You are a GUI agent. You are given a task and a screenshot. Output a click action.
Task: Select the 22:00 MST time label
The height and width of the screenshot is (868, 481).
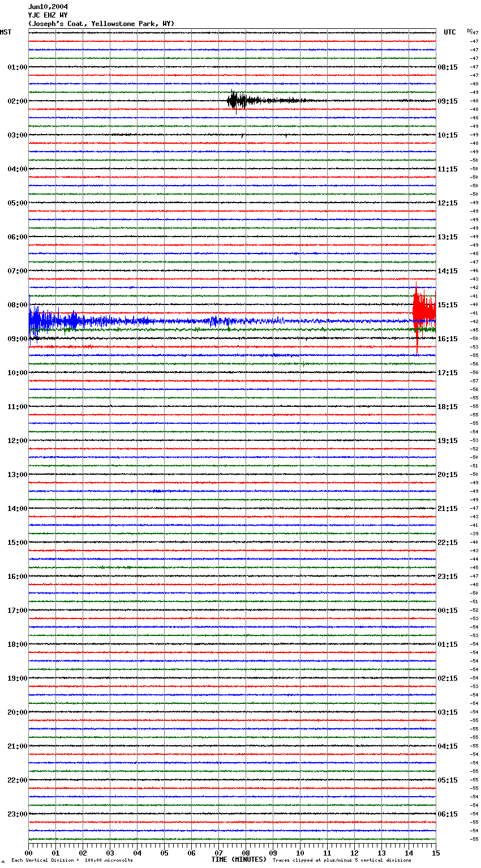click(x=18, y=780)
